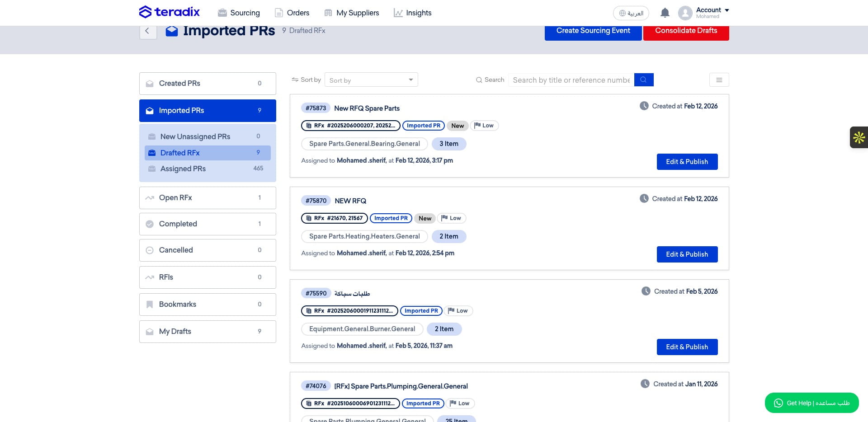Open the [RFx] Spare Parts.Plumping.General.General title
The height and width of the screenshot is (422, 868).
tap(401, 386)
